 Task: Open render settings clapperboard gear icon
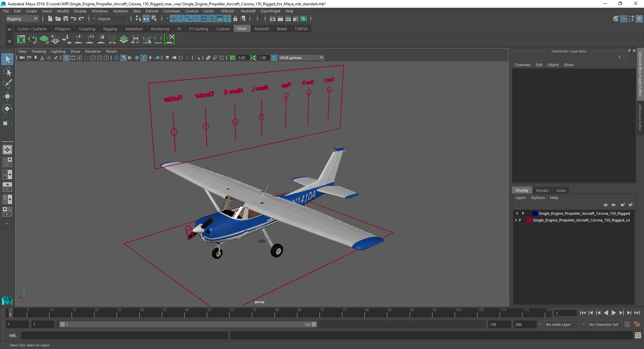(x=296, y=19)
